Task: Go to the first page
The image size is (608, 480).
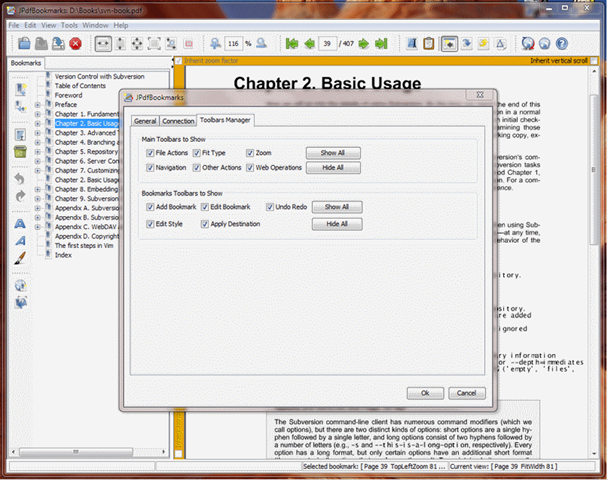Action: click(x=291, y=44)
